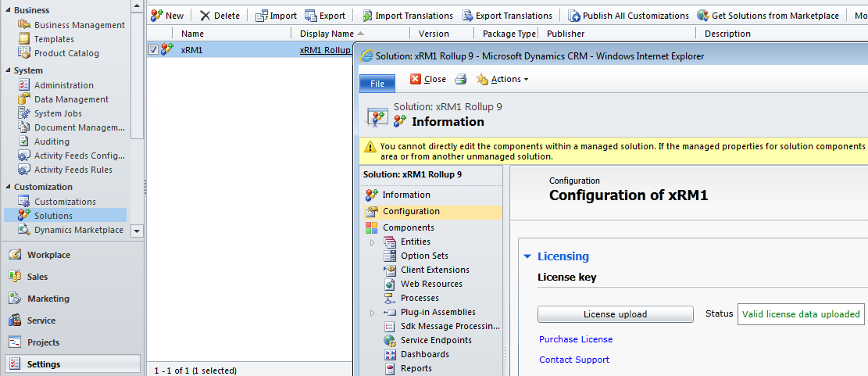Screen dimensions: 868x376
Task: Select Client Extensions in solution tree
Action: coord(434,270)
